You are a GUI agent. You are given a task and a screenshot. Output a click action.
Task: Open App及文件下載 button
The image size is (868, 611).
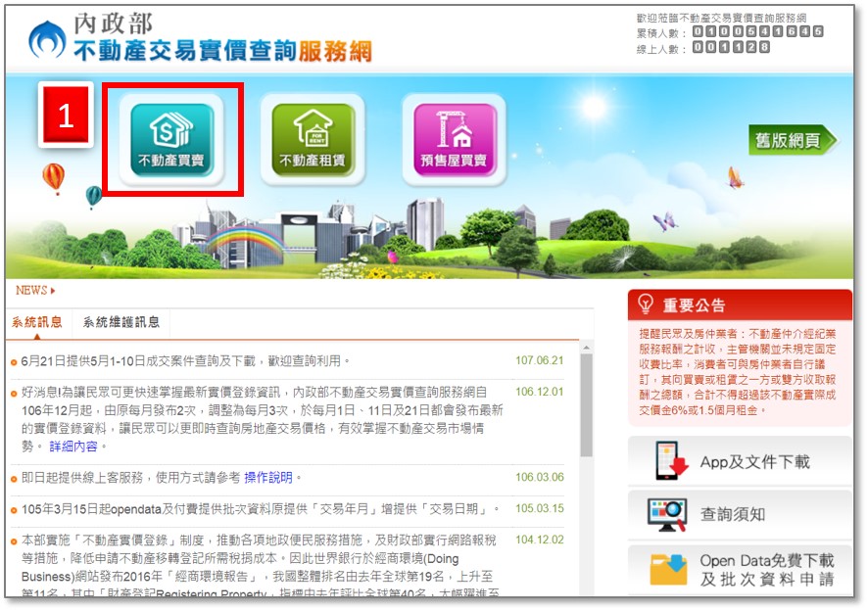[740, 461]
